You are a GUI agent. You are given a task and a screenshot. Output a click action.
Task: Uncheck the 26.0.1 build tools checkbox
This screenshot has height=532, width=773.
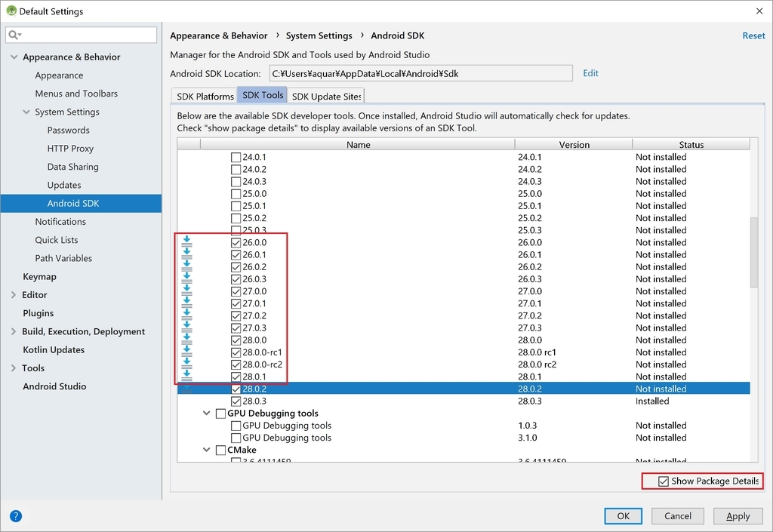pyautogui.click(x=236, y=254)
